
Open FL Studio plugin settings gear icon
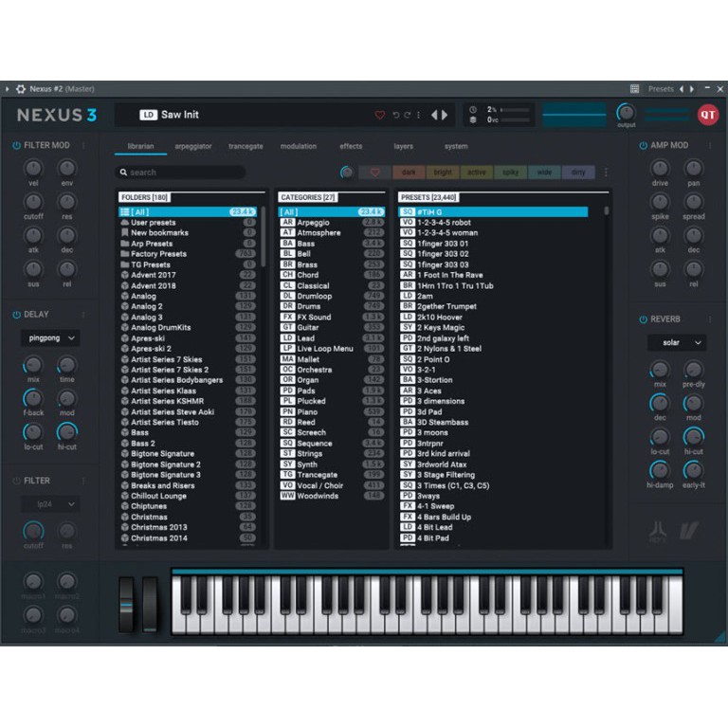[x=21, y=89]
